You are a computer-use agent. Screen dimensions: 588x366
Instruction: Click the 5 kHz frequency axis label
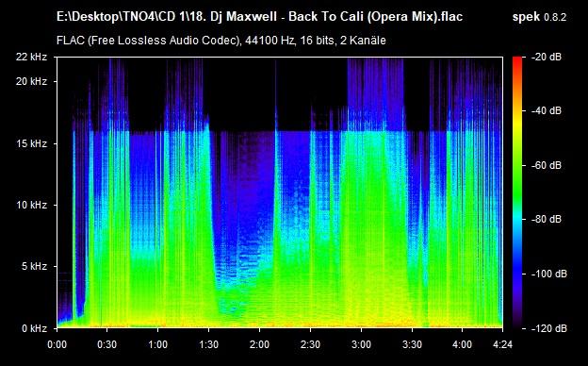[34, 267]
